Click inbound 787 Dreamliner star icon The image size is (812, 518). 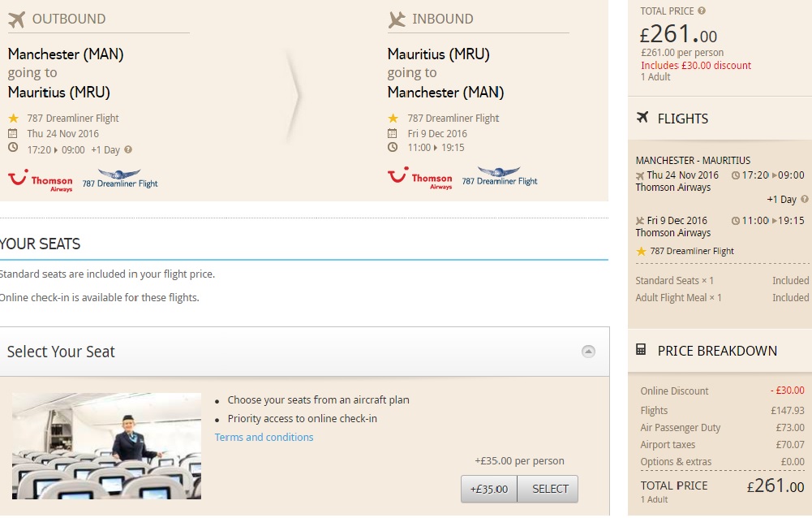[x=393, y=119]
